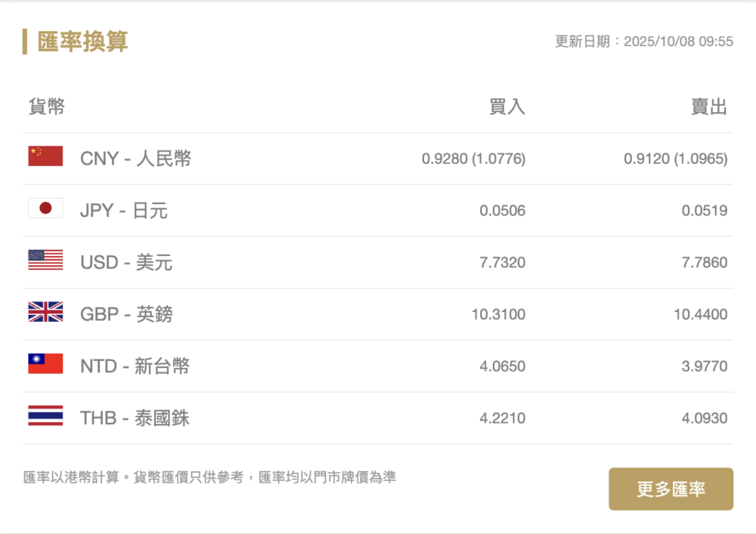Select the GBP - 英鎊 currency label
This screenshot has height=534, width=756.
[x=126, y=314]
